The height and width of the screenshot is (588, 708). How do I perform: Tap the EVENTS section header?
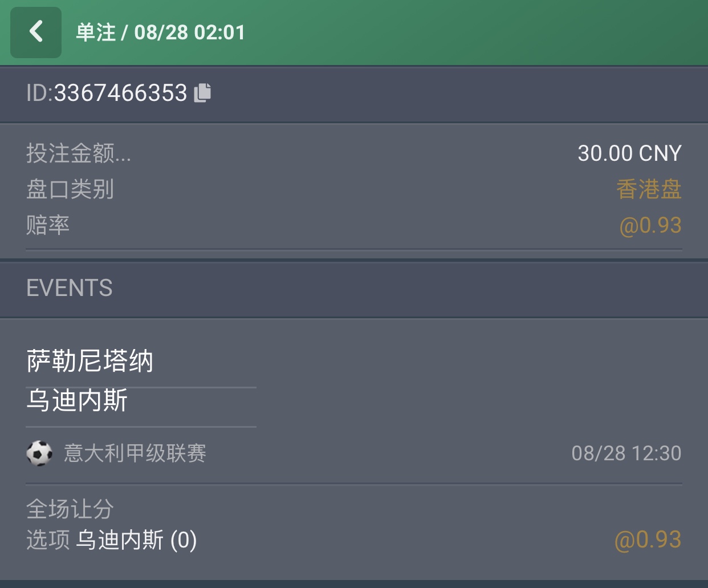click(x=70, y=288)
